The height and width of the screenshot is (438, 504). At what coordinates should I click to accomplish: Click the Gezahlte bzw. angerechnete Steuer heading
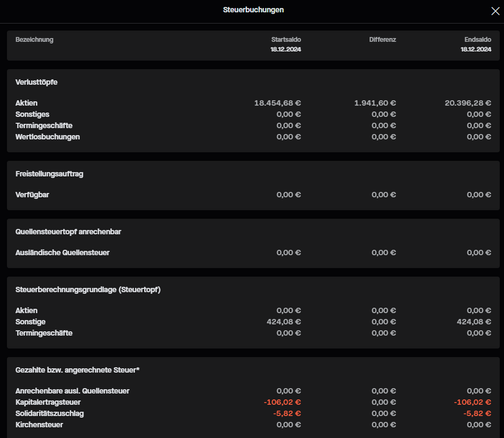pos(77,370)
